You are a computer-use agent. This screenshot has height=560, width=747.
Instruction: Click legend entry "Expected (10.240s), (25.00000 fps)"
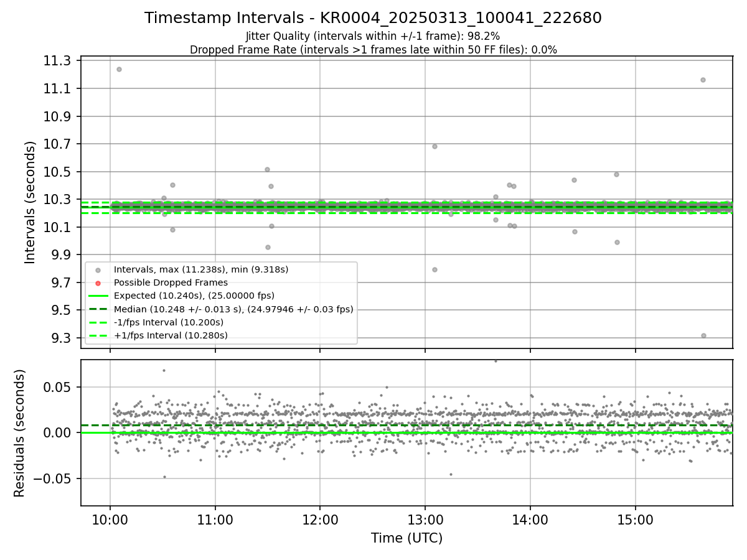point(194,296)
